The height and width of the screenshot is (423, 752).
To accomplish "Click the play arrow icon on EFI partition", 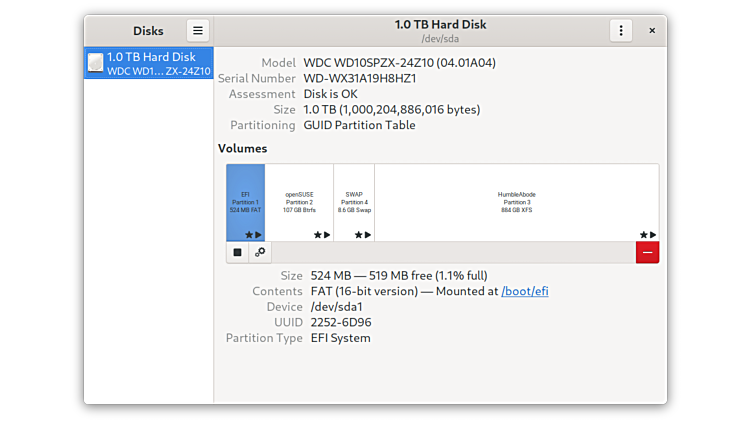I will tap(258, 235).
